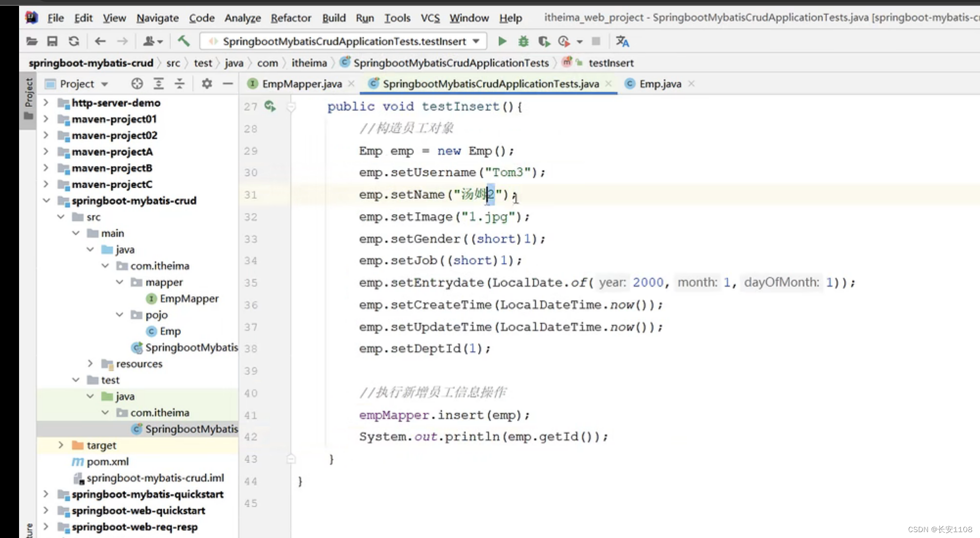Click the Build project hammer icon

(184, 41)
